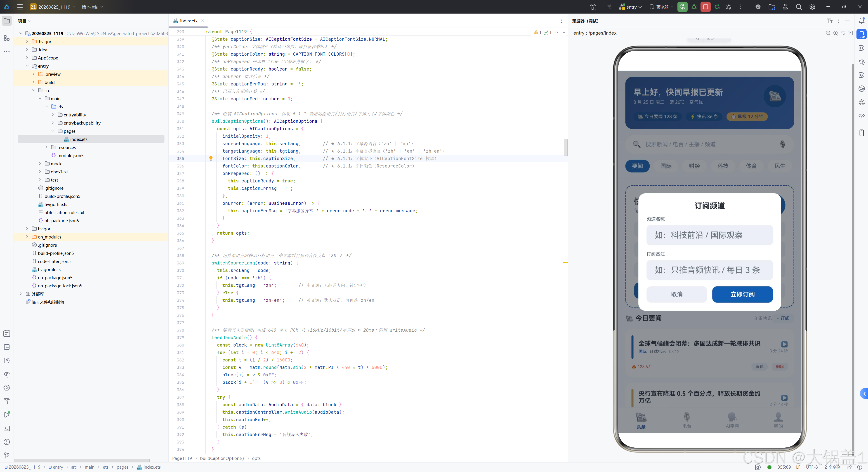Screen dimensions: 868x472
Task: Open the main hamburger menu
Action: tap(20, 7)
